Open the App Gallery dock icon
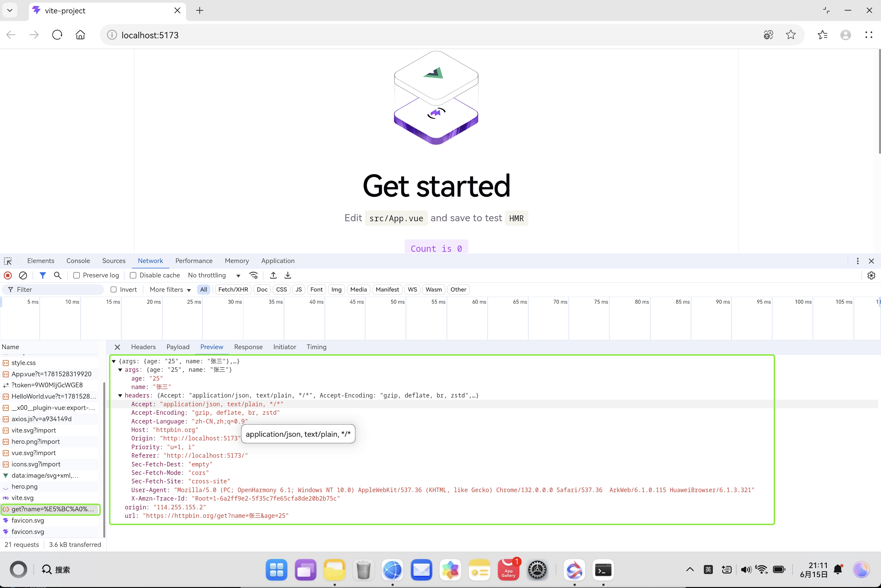The image size is (881, 588). pos(508,570)
